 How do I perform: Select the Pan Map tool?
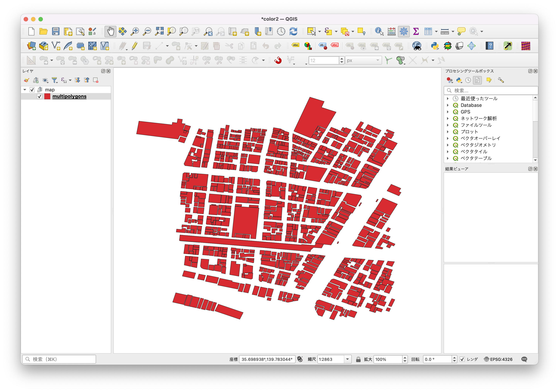click(110, 31)
